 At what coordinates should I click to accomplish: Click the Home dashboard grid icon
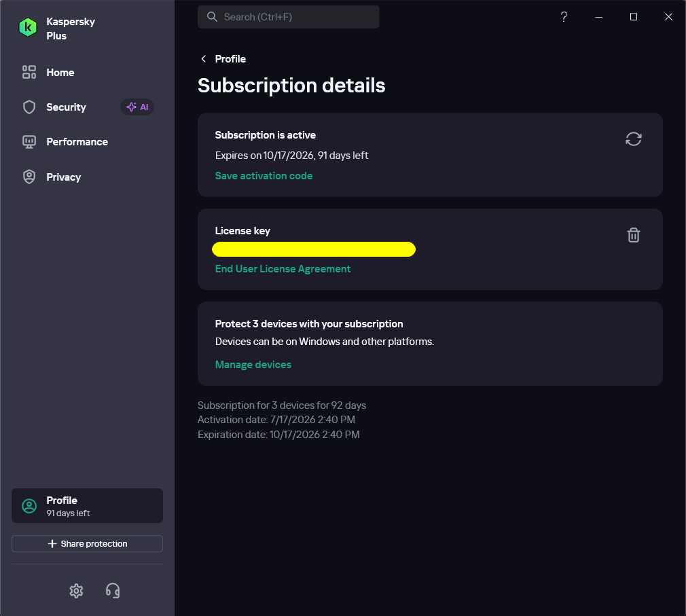pyautogui.click(x=29, y=72)
